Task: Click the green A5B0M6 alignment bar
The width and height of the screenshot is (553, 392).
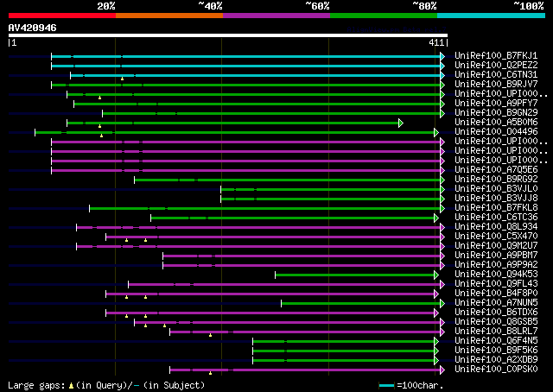Action: 233,123
